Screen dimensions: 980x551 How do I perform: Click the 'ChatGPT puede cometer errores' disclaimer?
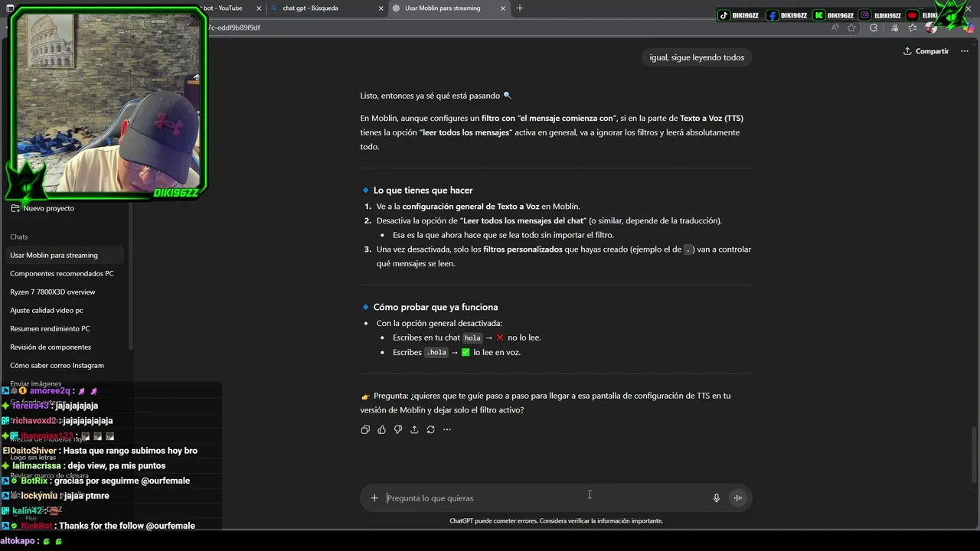tap(556, 521)
